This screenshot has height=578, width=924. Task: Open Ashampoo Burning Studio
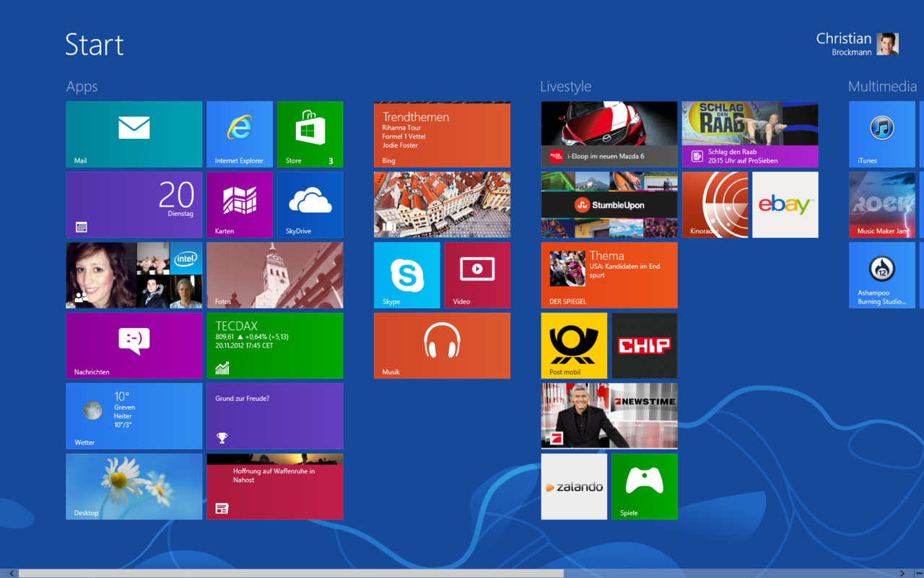pyautogui.click(x=881, y=275)
